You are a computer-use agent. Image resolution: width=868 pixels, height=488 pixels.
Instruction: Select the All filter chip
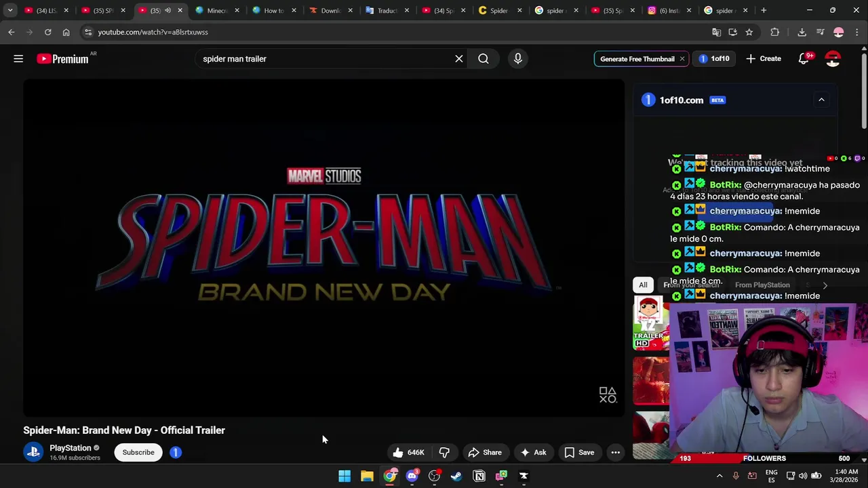[x=643, y=285]
